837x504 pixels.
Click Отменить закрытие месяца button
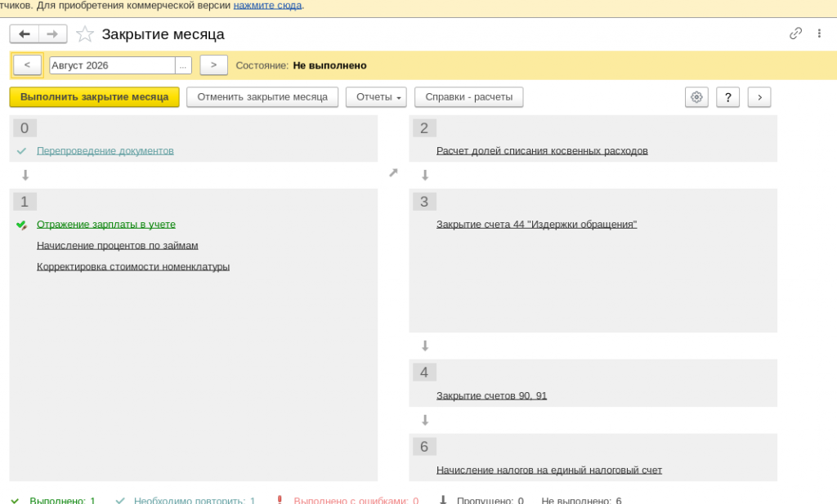point(262,97)
